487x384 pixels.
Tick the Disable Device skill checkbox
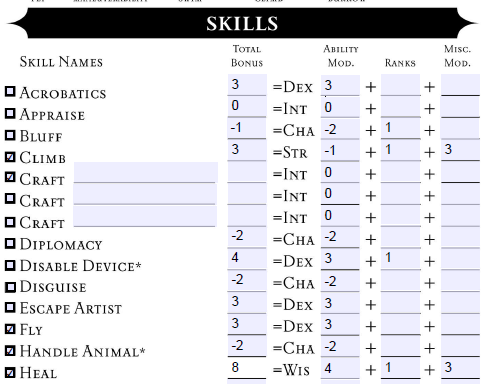10,265
